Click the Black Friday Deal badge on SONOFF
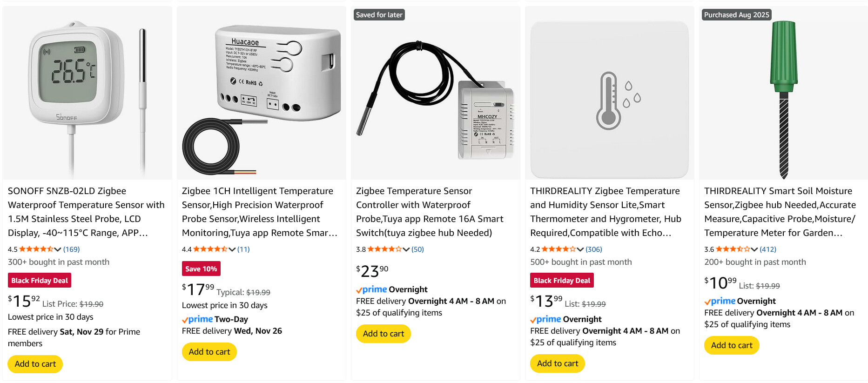This screenshot has width=868, height=383. click(40, 281)
